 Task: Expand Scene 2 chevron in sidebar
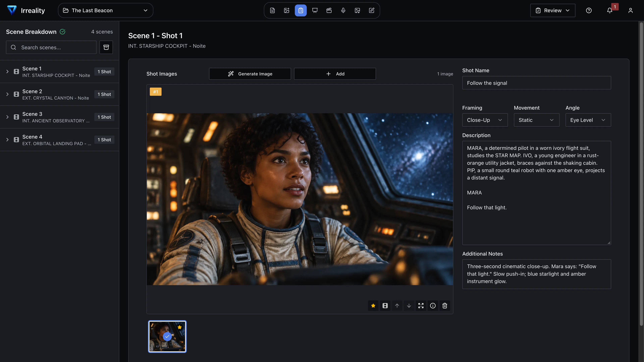pos(7,94)
